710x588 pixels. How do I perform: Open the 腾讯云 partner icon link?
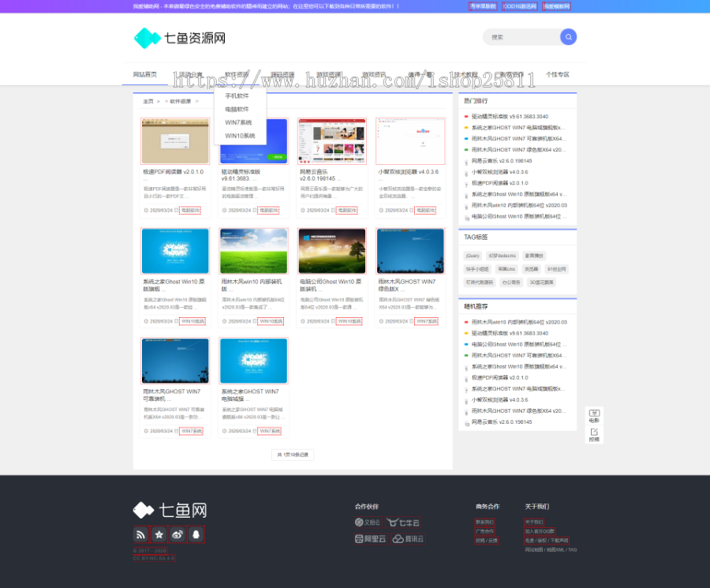click(x=408, y=539)
